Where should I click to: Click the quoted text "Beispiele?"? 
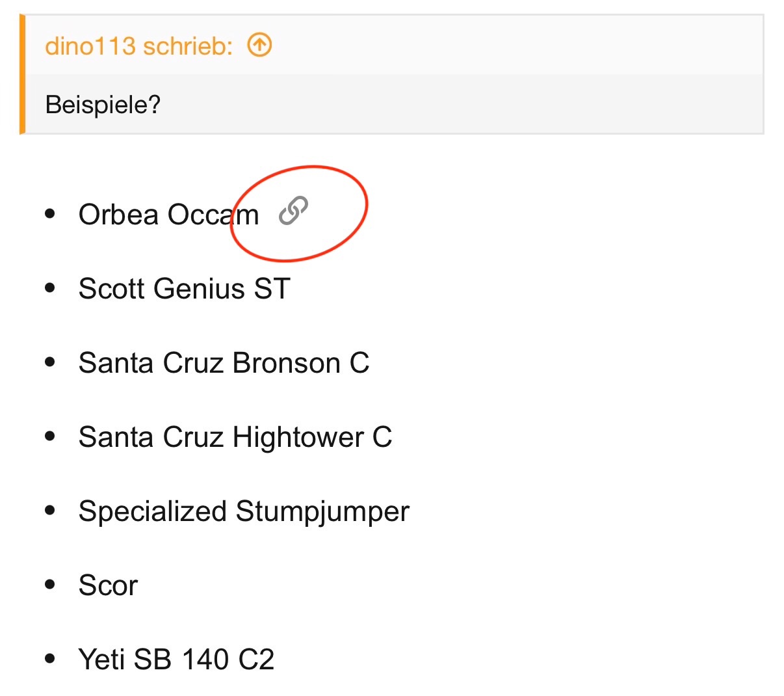[103, 104]
